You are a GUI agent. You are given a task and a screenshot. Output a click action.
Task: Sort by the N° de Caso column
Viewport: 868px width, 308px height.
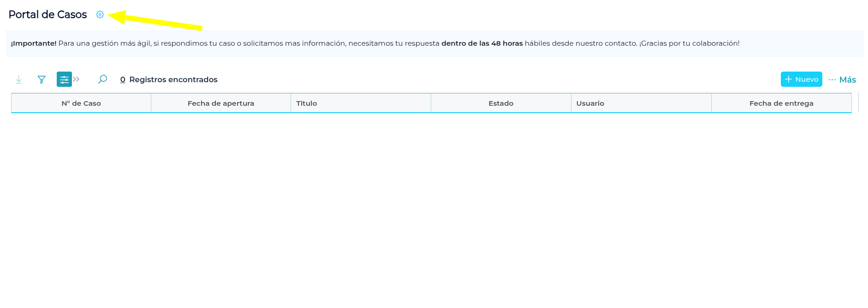(x=81, y=103)
